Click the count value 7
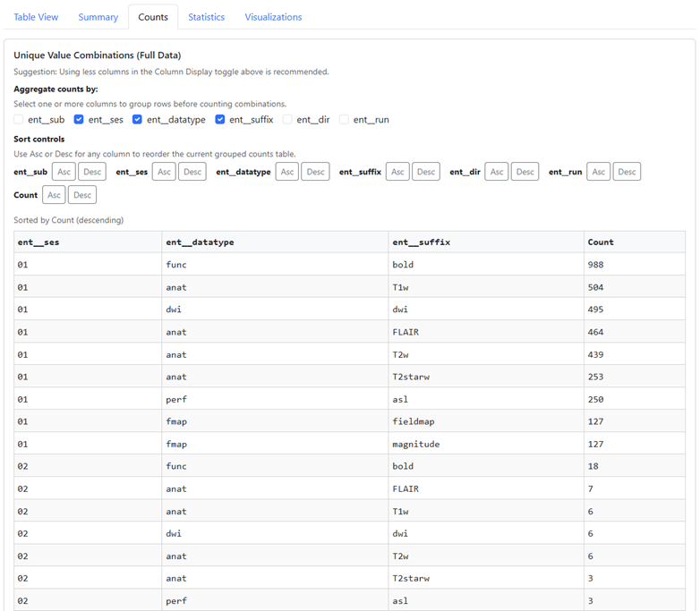 (x=591, y=488)
